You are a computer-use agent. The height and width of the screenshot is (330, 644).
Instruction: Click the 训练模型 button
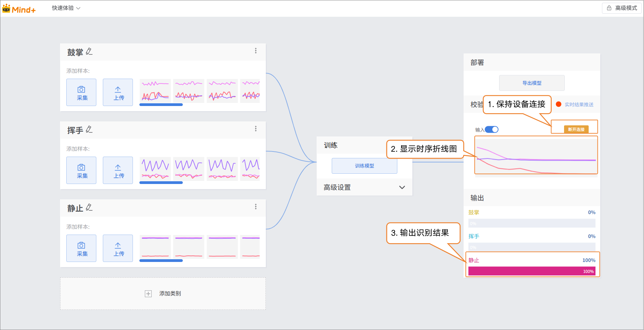[x=364, y=166]
